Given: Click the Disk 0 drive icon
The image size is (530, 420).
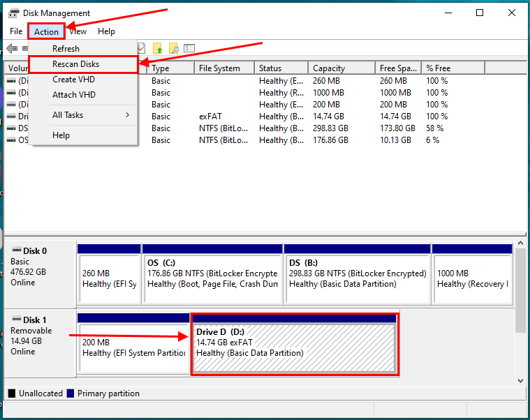Looking at the screenshot, I should tap(17, 250).
